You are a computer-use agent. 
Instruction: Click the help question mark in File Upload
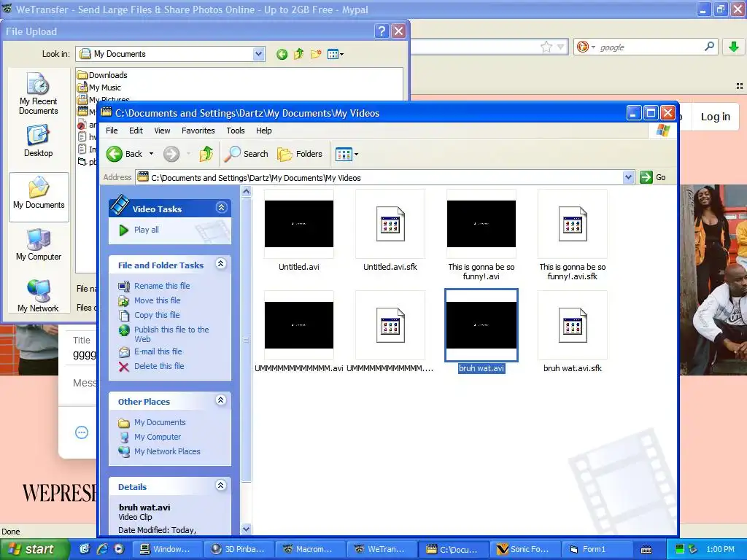pos(381,31)
